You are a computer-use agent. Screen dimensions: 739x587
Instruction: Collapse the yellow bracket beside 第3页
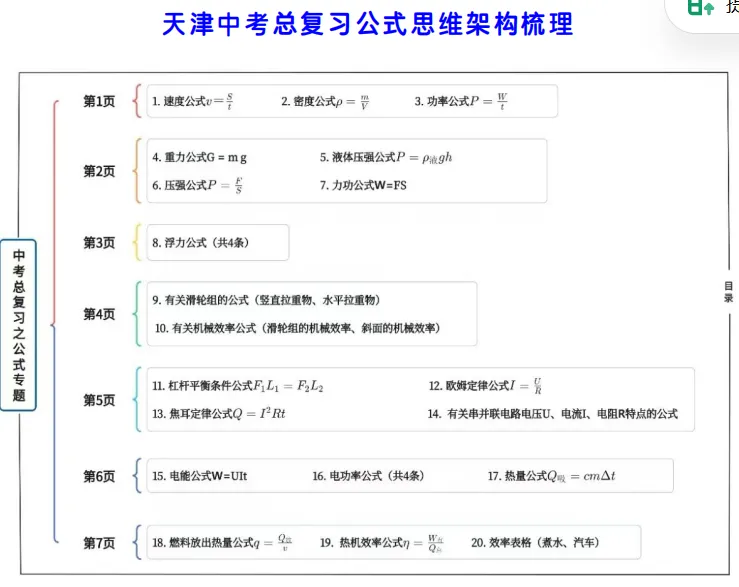pos(137,242)
